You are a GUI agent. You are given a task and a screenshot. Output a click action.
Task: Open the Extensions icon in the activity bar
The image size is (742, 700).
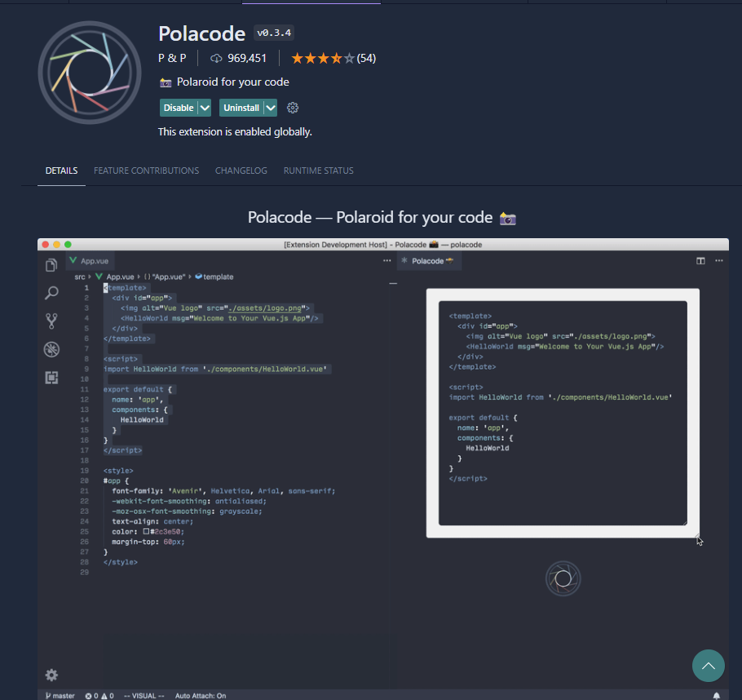coord(51,378)
